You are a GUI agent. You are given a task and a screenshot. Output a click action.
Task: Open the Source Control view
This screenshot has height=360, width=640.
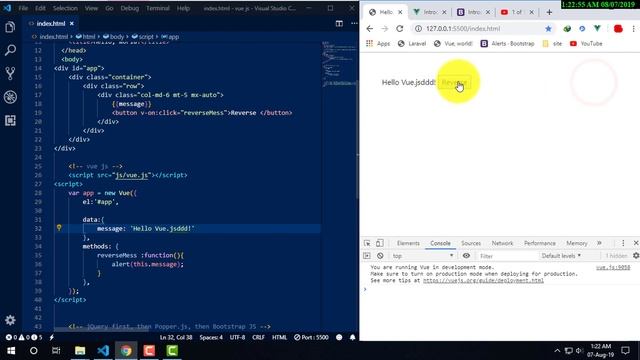(10, 73)
